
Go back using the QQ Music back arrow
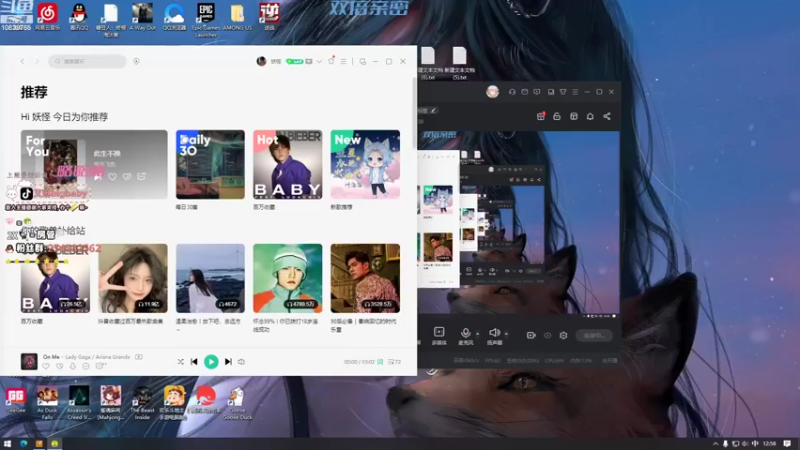22,61
